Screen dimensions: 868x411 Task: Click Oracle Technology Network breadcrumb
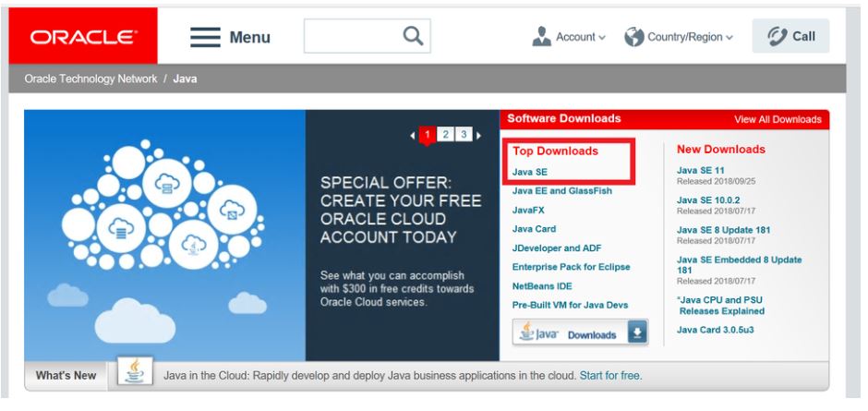90,79
